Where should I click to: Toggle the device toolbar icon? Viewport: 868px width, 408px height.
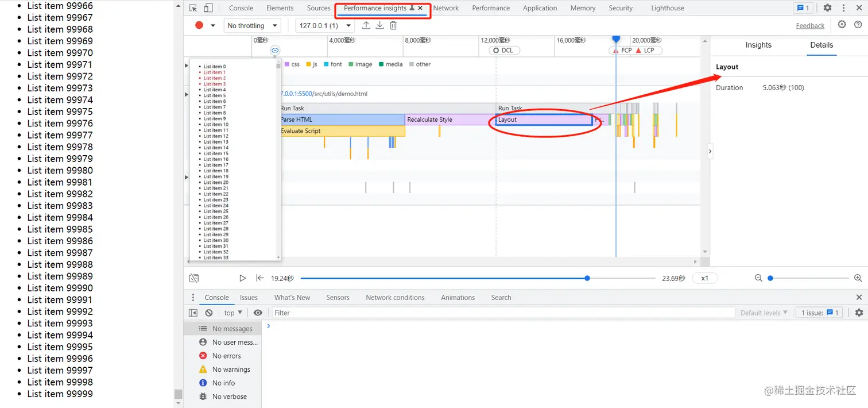coord(208,8)
